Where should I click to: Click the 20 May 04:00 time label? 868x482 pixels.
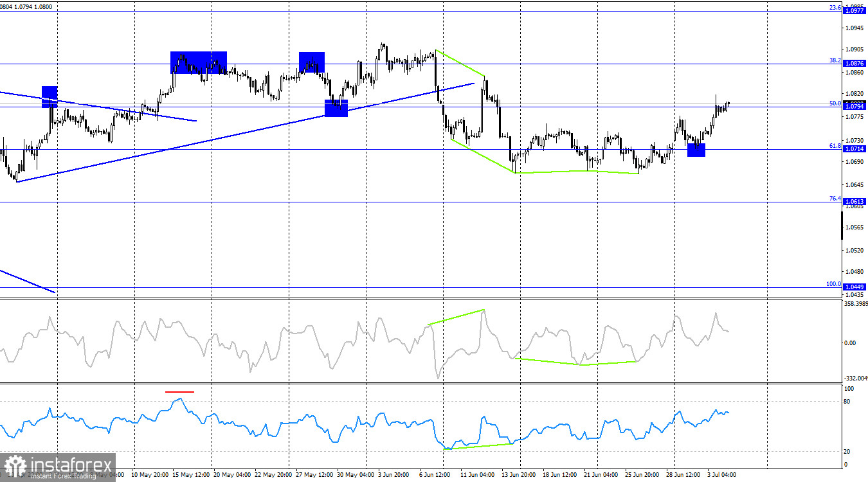point(231,475)
